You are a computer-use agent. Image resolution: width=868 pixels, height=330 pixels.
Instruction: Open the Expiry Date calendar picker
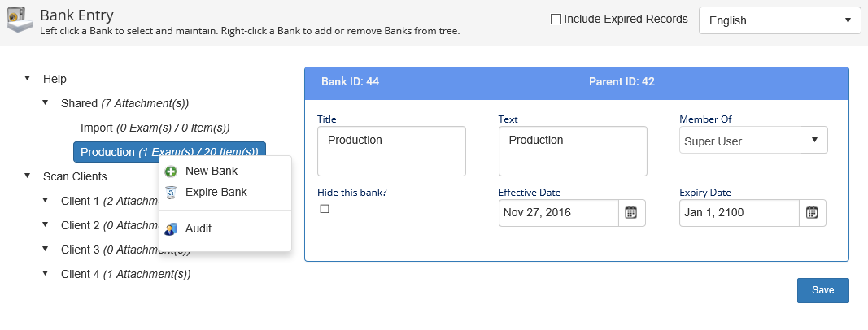(812, 213)
